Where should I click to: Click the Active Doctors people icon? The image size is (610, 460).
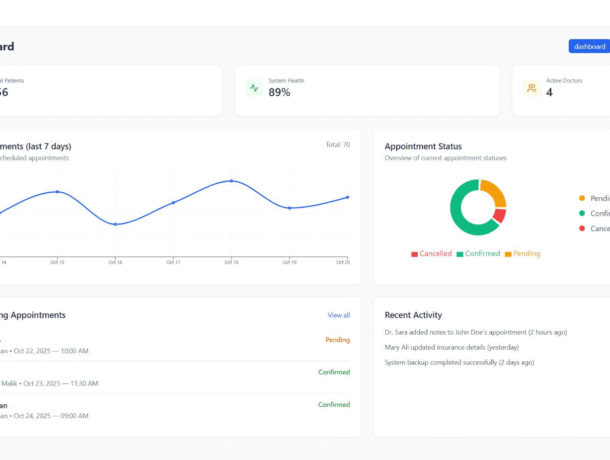pos(531,88)
